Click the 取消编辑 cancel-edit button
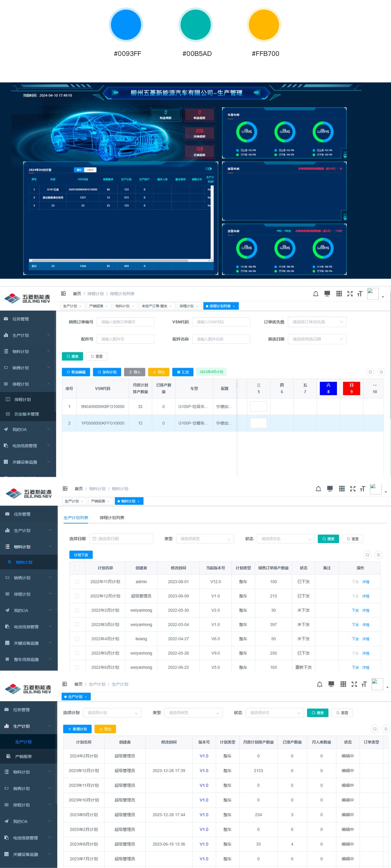391x868 pixels. 76,372
